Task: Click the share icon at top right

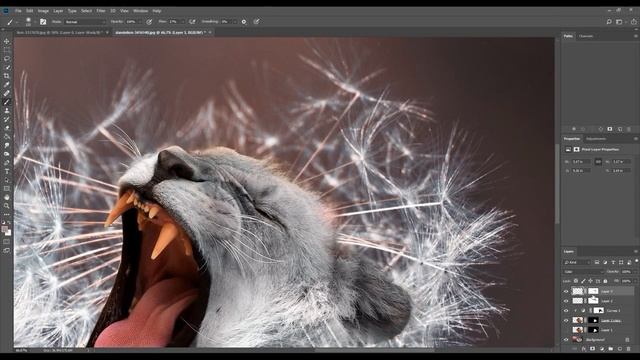Action: 634,22
